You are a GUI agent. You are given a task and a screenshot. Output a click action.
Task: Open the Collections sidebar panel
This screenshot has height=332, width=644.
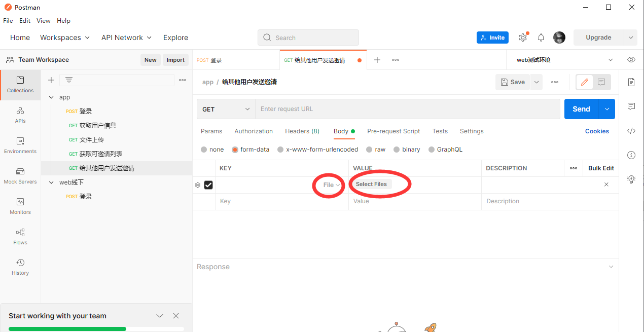point(20,85)
